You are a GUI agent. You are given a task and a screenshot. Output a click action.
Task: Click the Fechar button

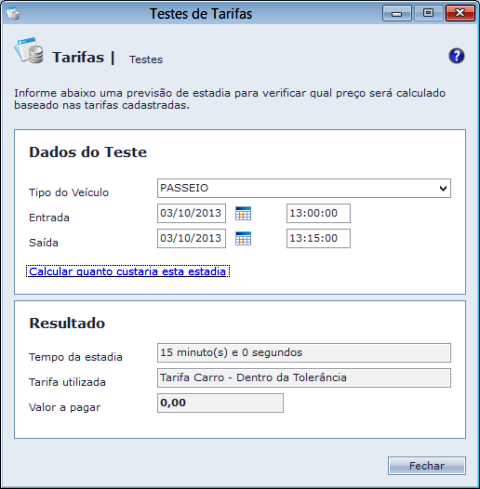pos(427,466)
